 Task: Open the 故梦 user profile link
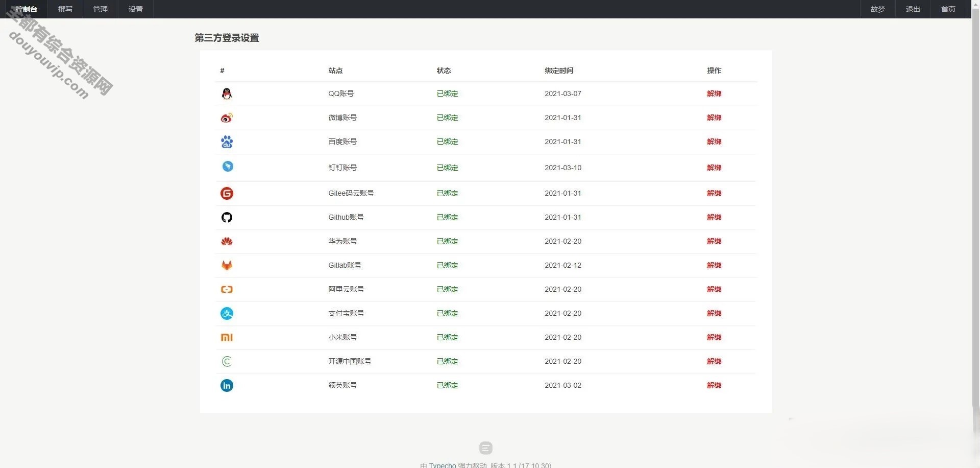(878, 9)
